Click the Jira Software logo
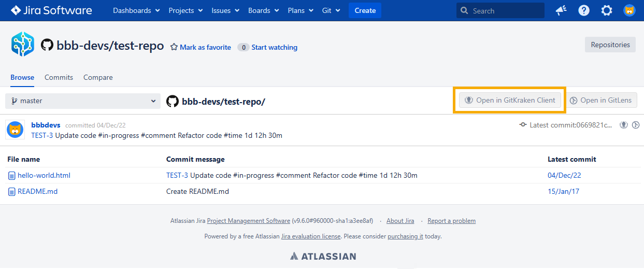Image resolution: width=644 pixels, height=269 pixels. [x=51, y=10]
